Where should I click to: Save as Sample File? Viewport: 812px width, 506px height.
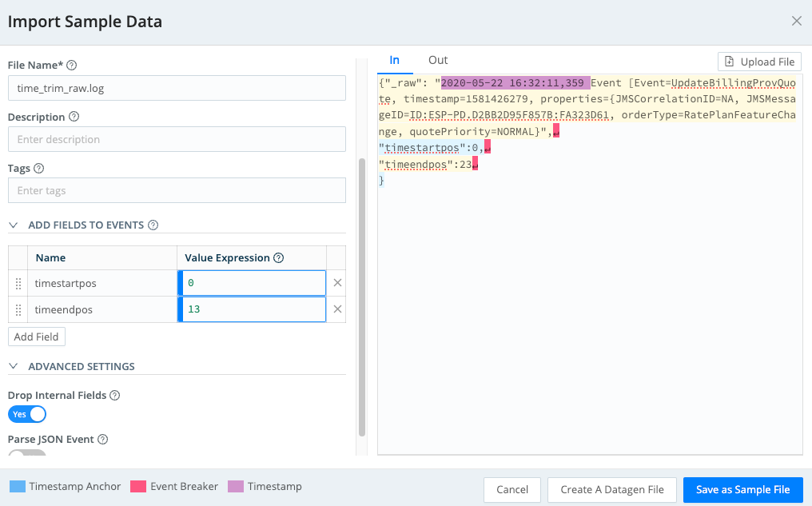pyautogui.click(x=742, y=489)
